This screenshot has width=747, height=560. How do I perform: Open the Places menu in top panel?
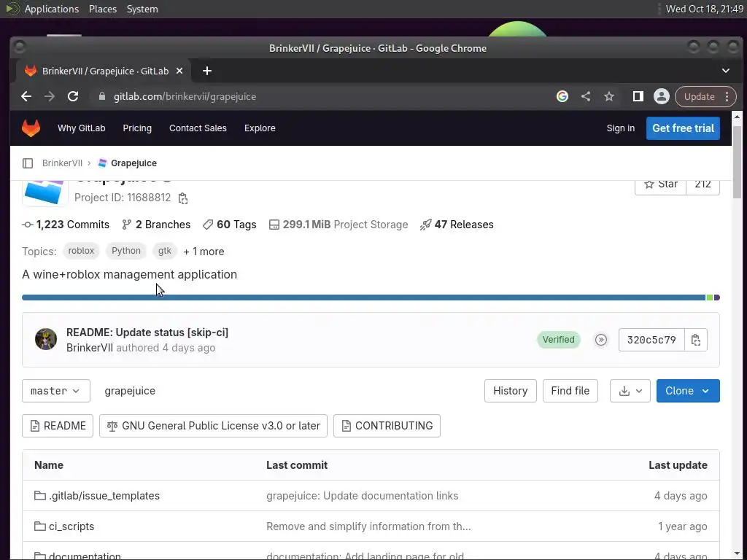(103, 9)
